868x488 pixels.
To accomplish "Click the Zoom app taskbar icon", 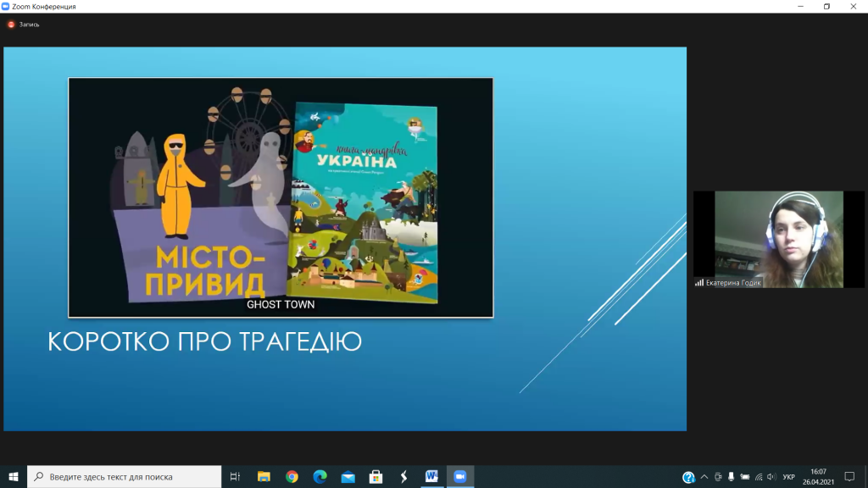I will 460,476.
